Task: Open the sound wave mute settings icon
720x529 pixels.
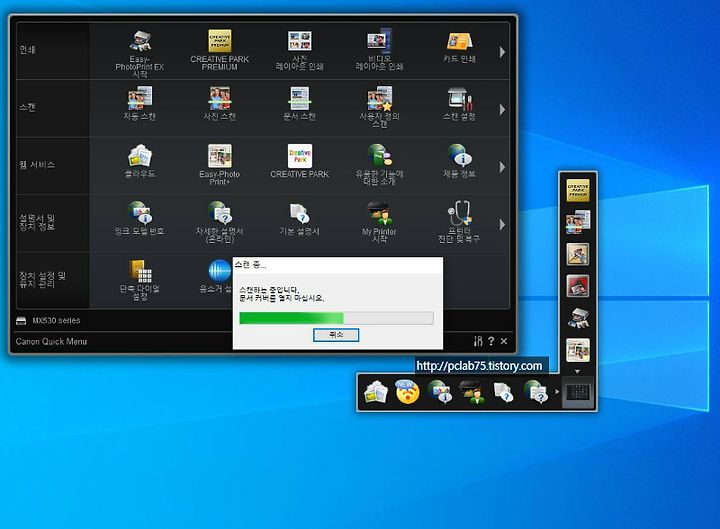Action: [219, 271]
